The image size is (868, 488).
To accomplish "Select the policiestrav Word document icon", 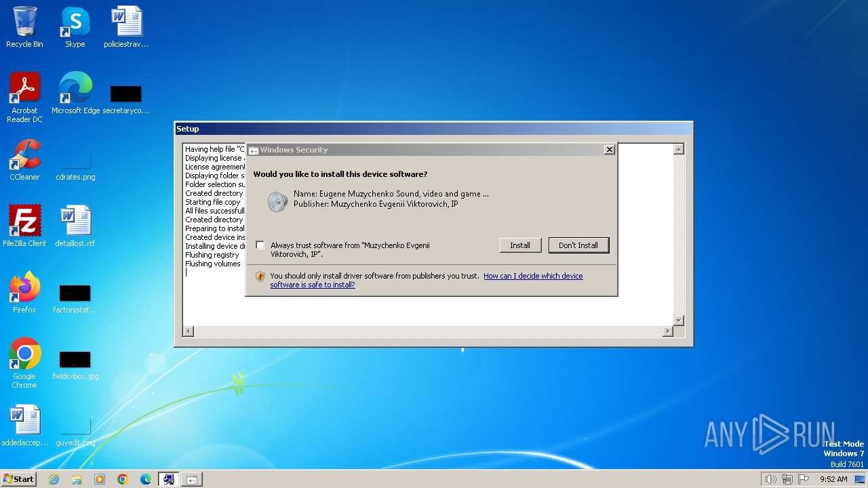I will (126, 27).
